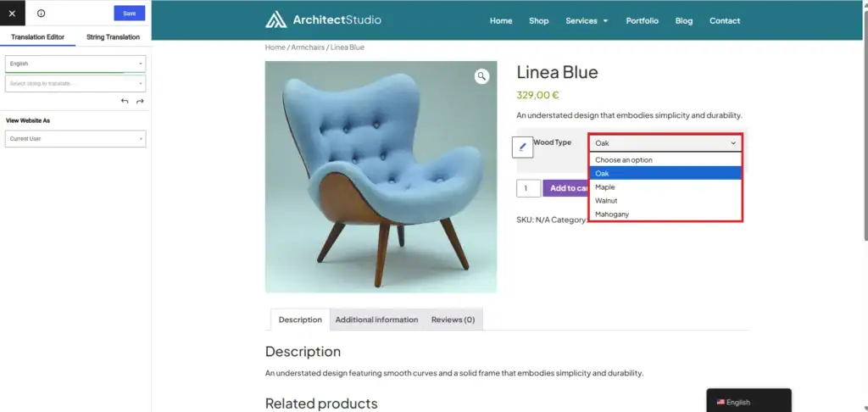Click the 329,00 € price text
This screenshot has width=868, height=412.
537,95
